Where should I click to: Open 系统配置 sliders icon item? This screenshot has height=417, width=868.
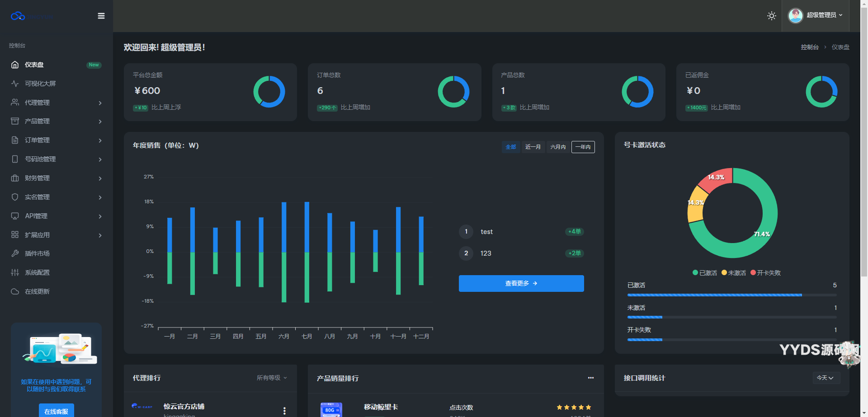pyautogui.click(x=15, y=272)
